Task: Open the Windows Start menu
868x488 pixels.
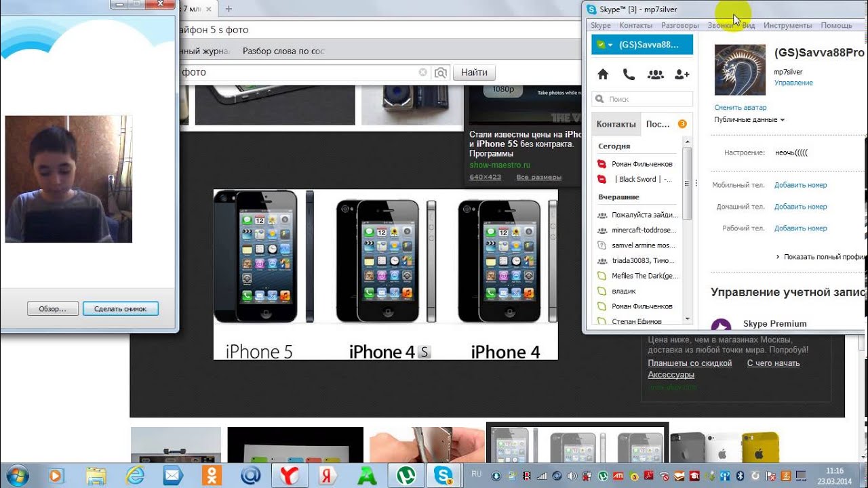Action: [17, 475]
